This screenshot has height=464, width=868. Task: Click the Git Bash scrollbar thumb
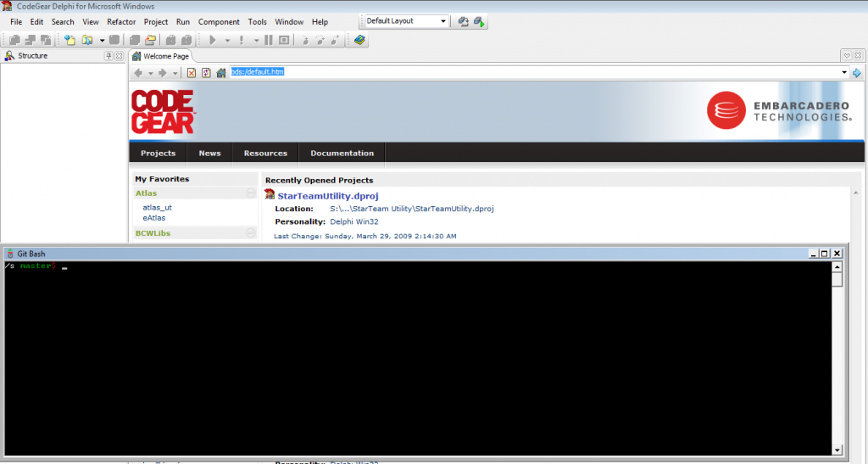[x=837, y=279]
